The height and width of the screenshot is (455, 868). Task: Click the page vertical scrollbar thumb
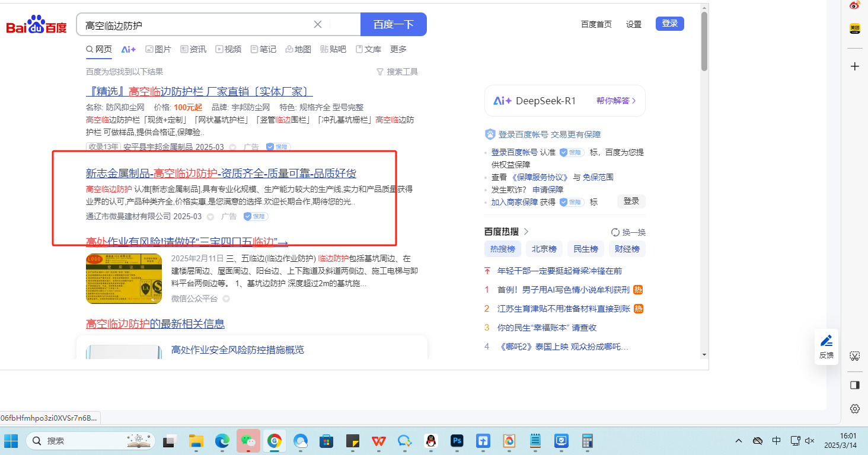704,41
